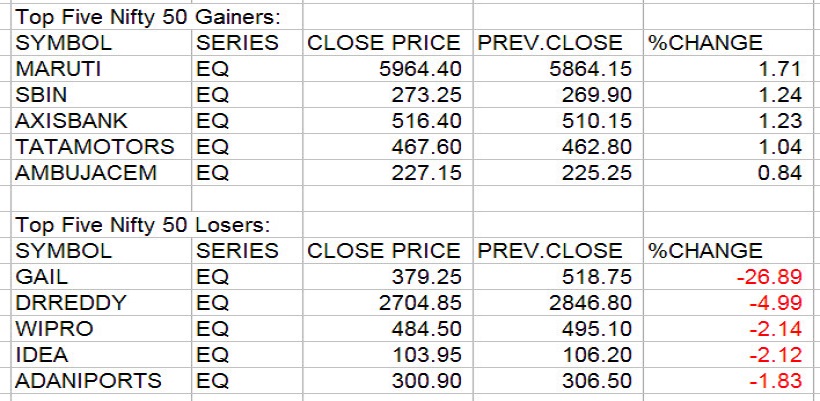Click the Top Five Nifty 50 Gainers heading
Screen dimensions: 820x401
coord(147,17)
